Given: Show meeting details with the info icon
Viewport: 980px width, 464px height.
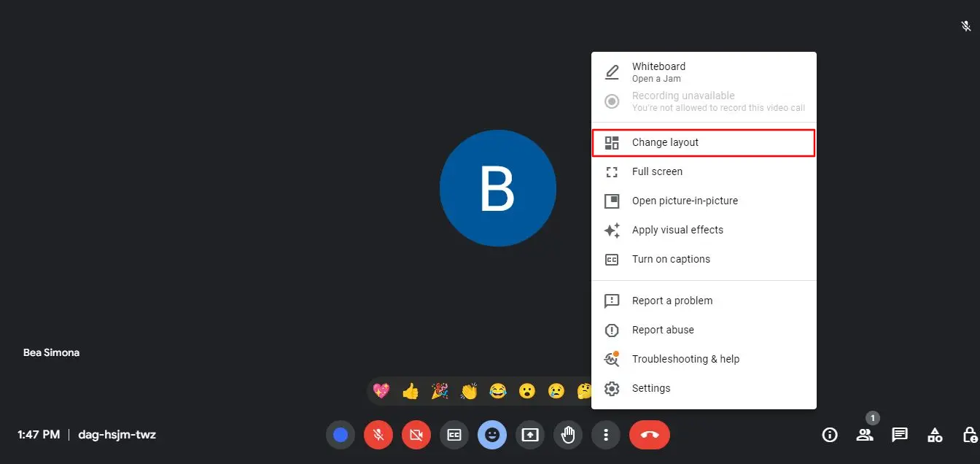Looking at the screenshot, I should coord(830,434).
